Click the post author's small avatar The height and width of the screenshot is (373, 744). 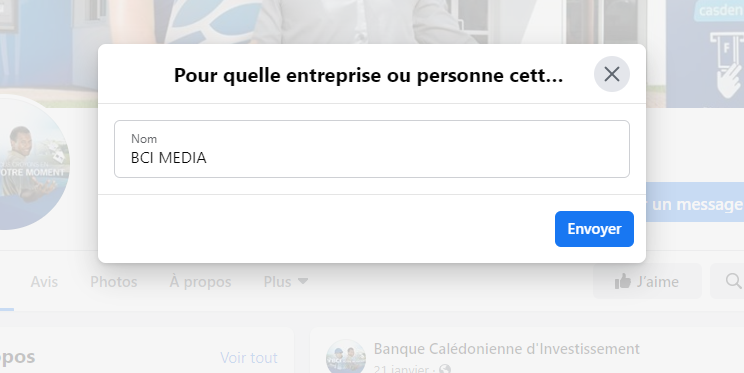tap(345, 357)
